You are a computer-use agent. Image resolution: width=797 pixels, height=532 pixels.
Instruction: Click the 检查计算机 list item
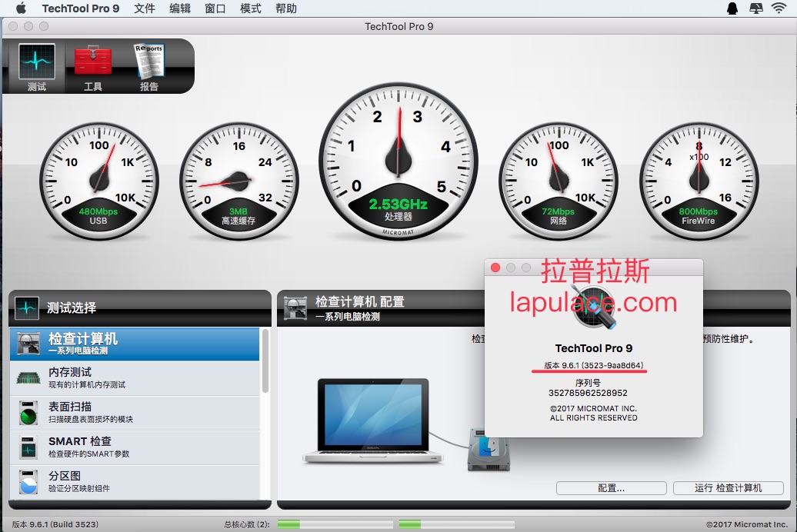[135, 344]
